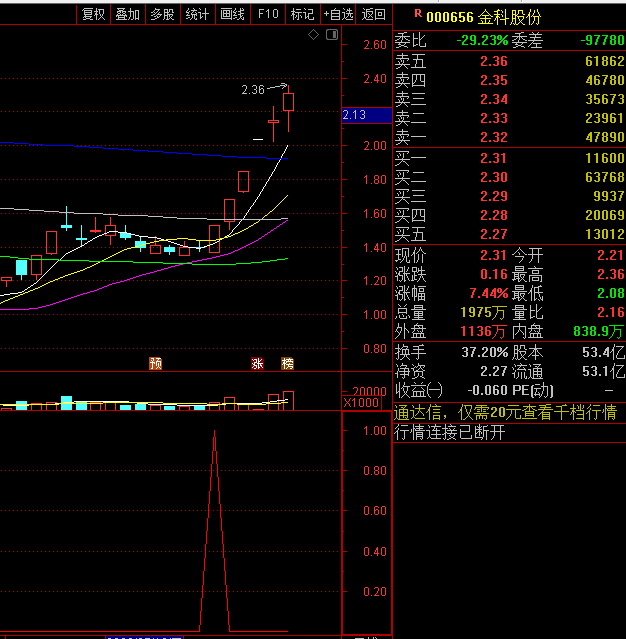The height and width of the screenshot is (639, 626).
Task: Open the F10 company info
Action: coord(268,15)
